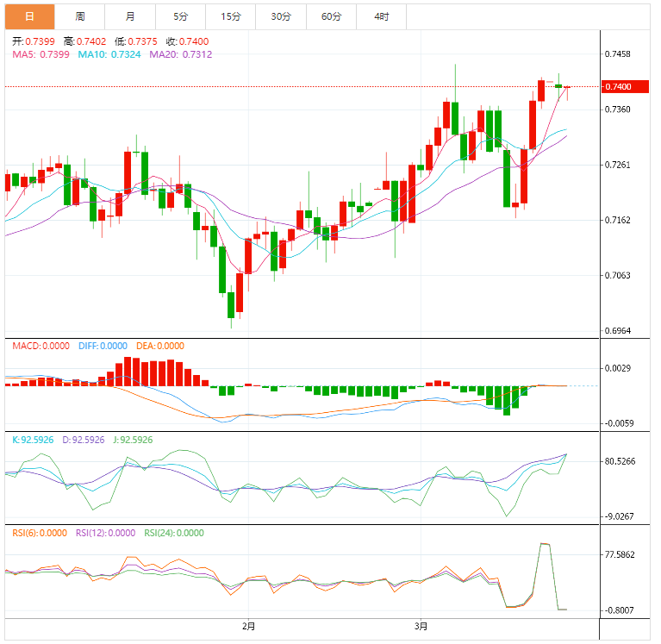The width and height of the screenshot is (661, 644).
Task: Switch to the 周 weekly tab
Action: tap(79, 16)
